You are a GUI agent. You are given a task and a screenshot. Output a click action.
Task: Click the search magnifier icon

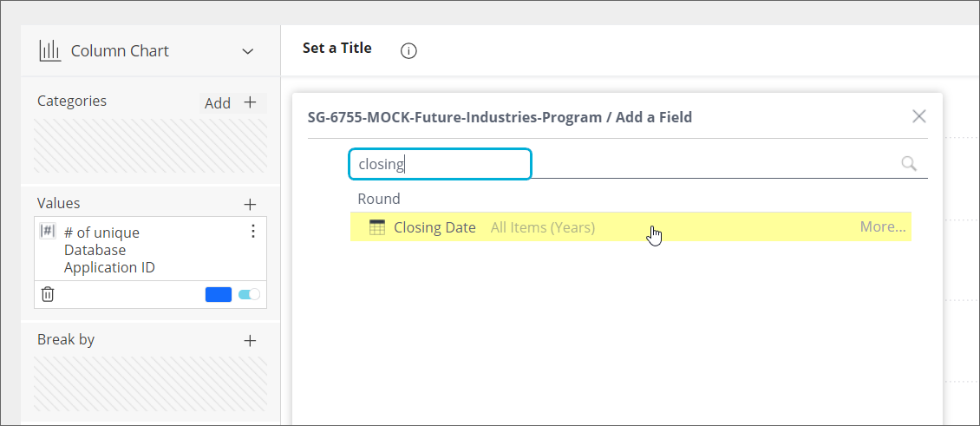[909, 164]
